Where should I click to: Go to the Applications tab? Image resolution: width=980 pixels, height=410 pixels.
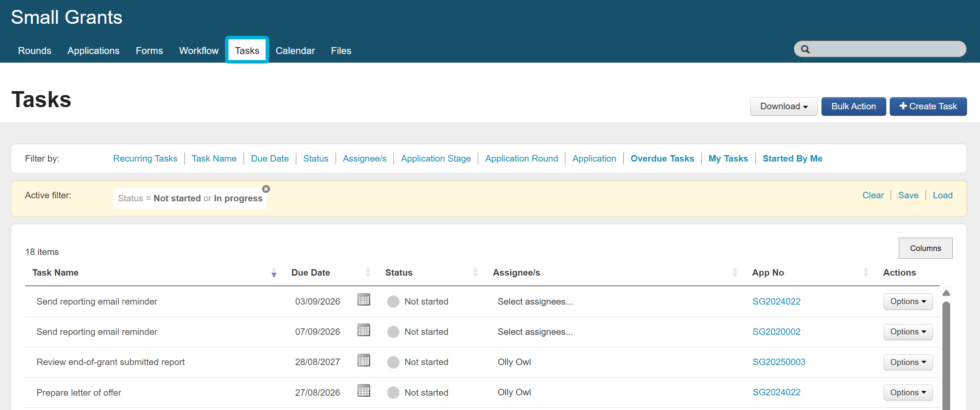[93, 51]
